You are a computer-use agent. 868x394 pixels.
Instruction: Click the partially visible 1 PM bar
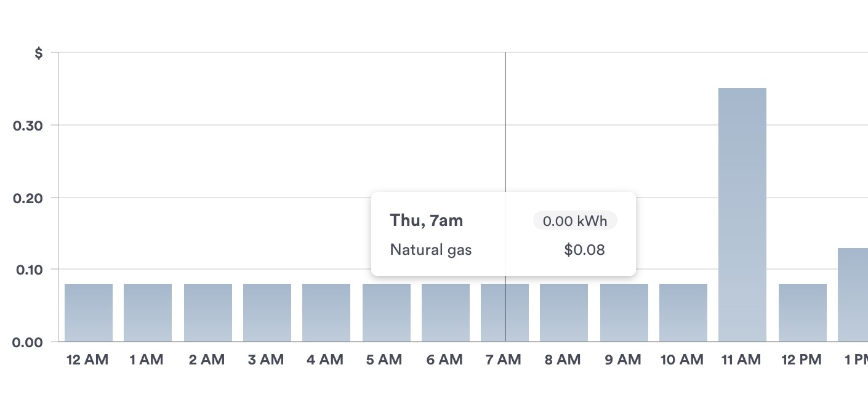coord(853,295)
